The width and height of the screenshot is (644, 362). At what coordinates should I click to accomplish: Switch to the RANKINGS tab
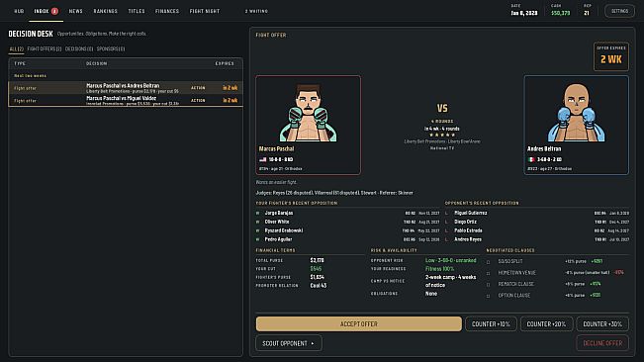pyautogui.click(x=105, y=11)
